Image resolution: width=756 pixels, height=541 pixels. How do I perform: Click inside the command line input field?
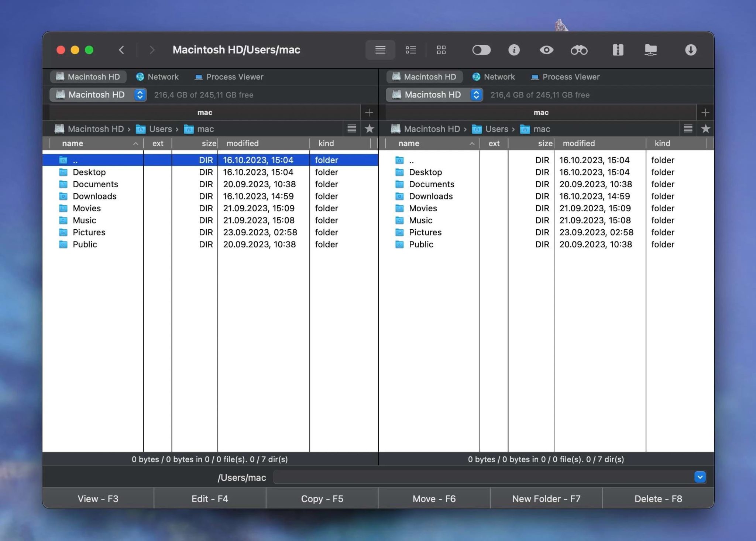(x=480, y=477)
